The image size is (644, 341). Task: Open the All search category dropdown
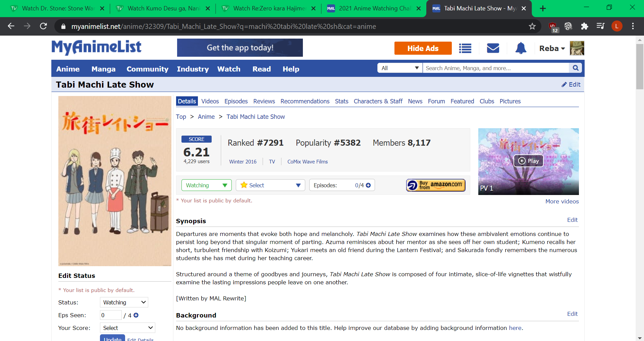[x=400, y=68]
